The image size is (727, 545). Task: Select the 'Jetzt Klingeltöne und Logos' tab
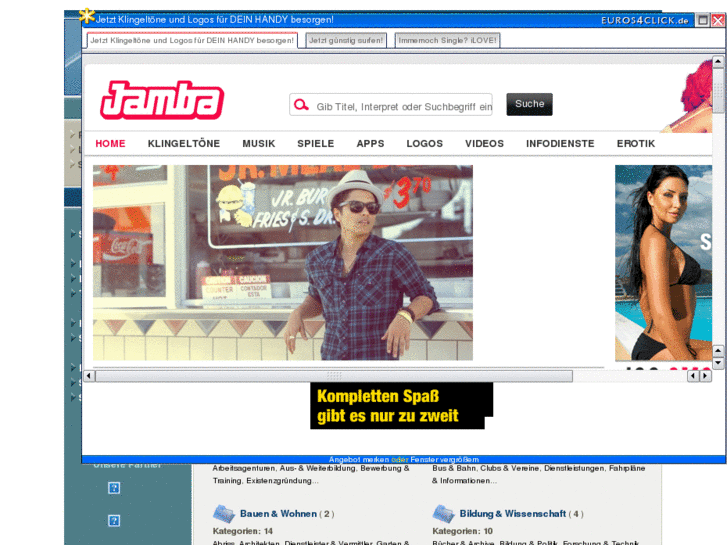coord(192,40)
